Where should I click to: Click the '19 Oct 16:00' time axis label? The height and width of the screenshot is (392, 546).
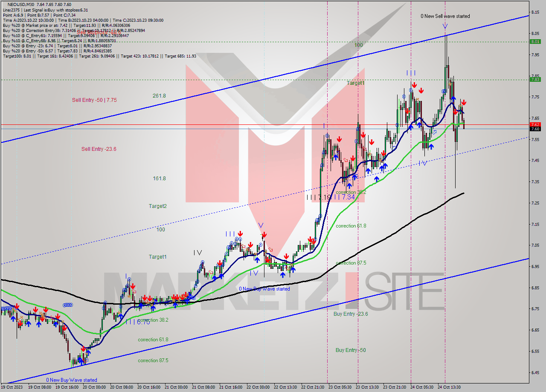(x=67, y=387)
